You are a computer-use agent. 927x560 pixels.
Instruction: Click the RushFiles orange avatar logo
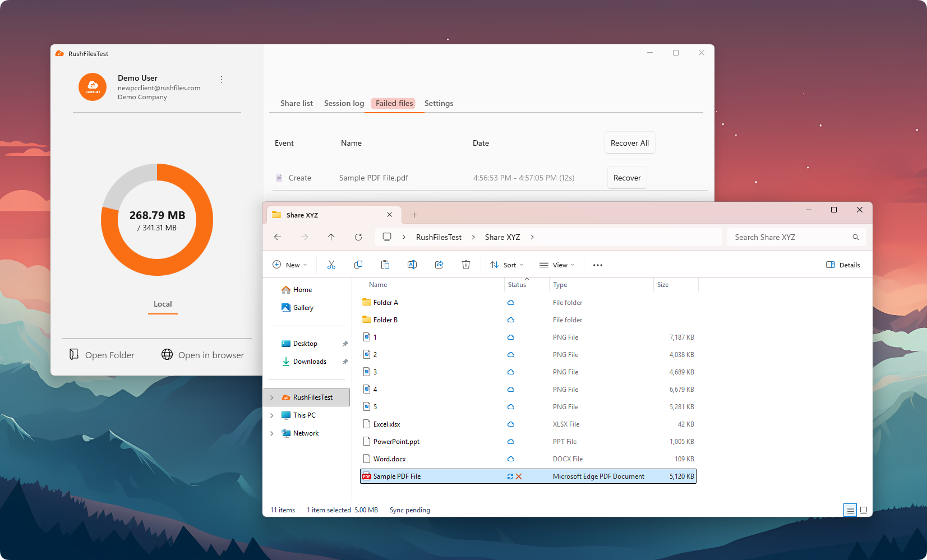click(93, 87)
